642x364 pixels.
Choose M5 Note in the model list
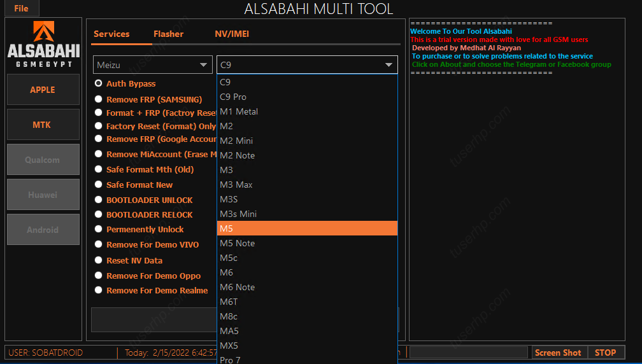click(307, 243)
